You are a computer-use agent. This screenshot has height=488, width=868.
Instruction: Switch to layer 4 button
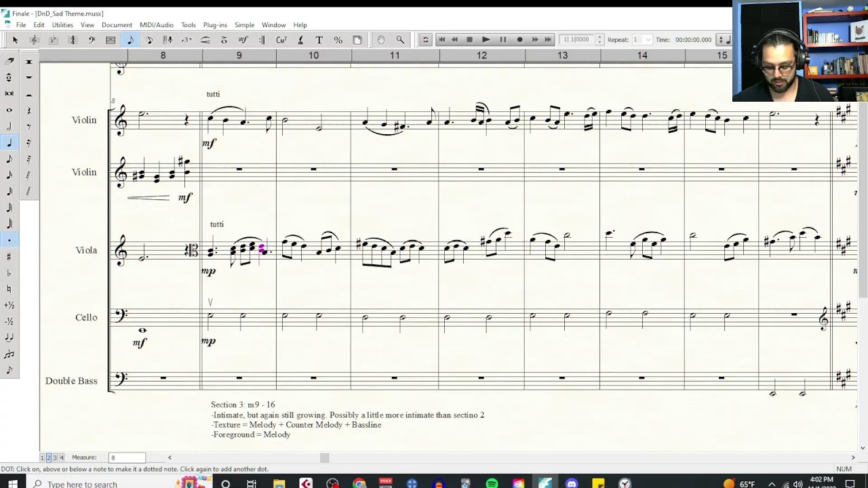[x=61, y=457]
